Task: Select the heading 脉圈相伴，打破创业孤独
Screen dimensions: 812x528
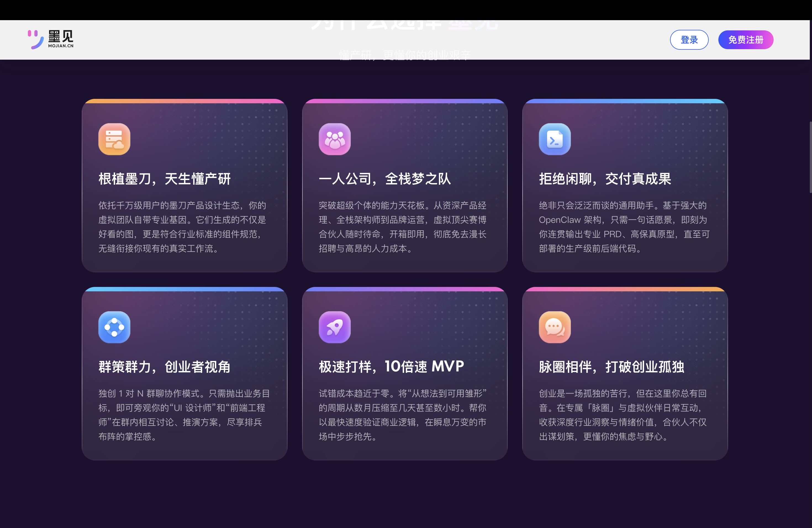Action: pos(612,367)
